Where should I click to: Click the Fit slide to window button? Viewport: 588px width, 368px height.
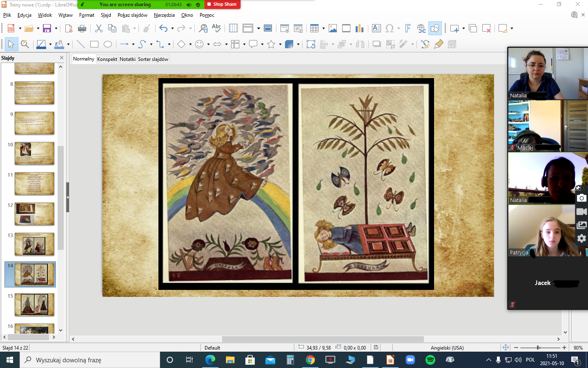506,348
